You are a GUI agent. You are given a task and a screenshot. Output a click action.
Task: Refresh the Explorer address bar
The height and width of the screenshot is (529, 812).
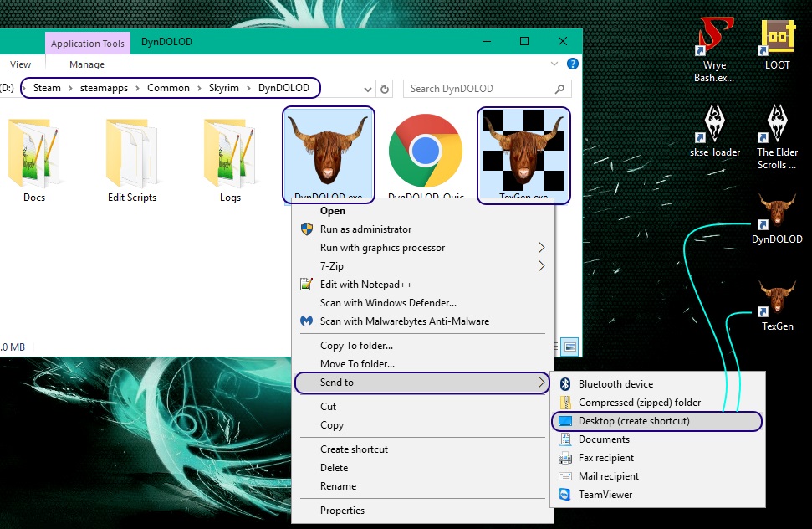384,89
